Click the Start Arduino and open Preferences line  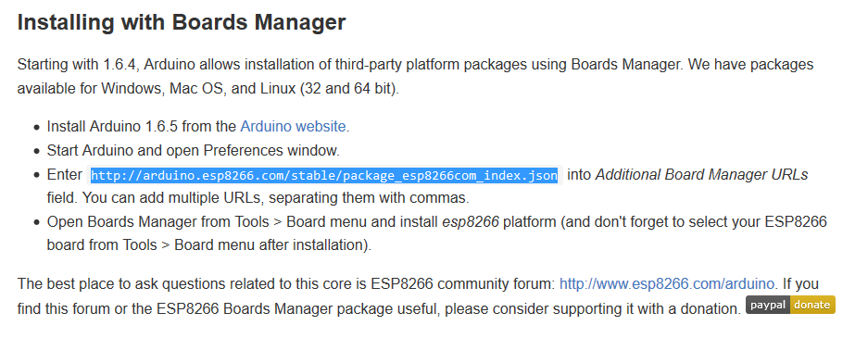tap(194, 150)
